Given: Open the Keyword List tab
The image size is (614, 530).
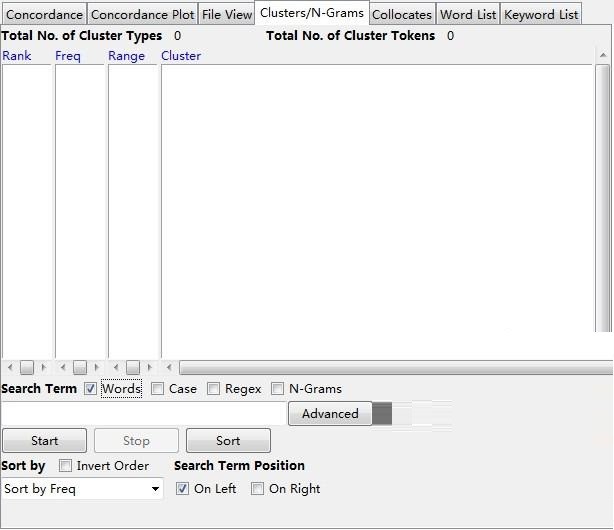Looking at the screenshot, I should click(x=541, y=15).
